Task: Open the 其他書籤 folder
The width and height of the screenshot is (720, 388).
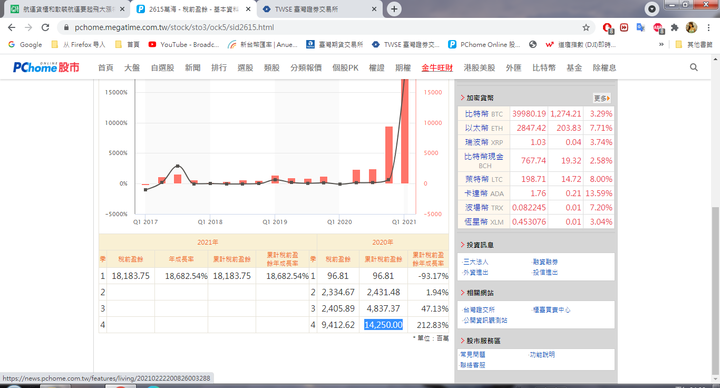Action: [x=694, y=45]
